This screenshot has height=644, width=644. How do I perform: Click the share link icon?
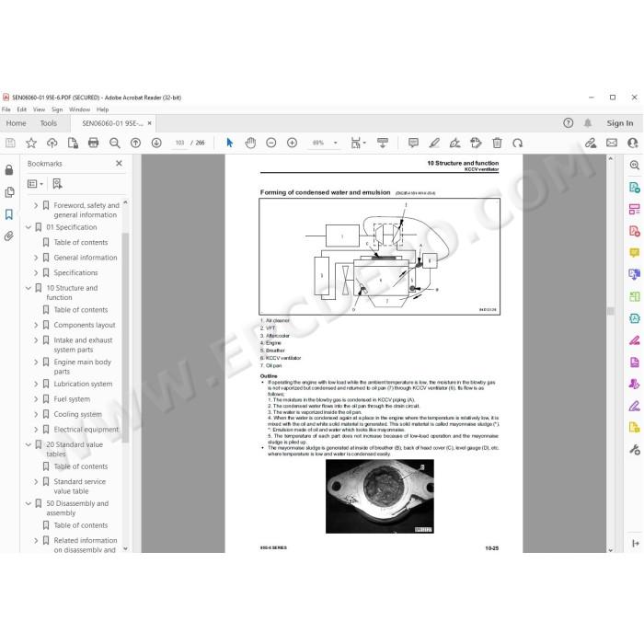click(x=591, y=143)
